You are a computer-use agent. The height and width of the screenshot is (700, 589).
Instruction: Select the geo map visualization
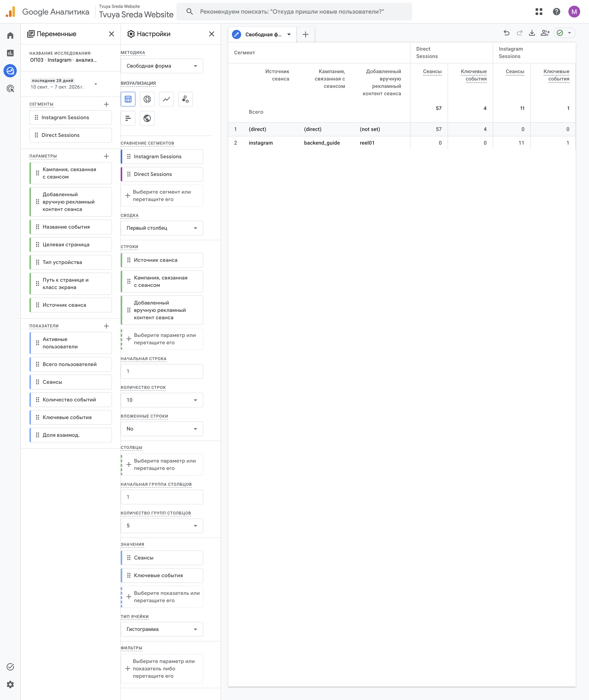[147, 118]
